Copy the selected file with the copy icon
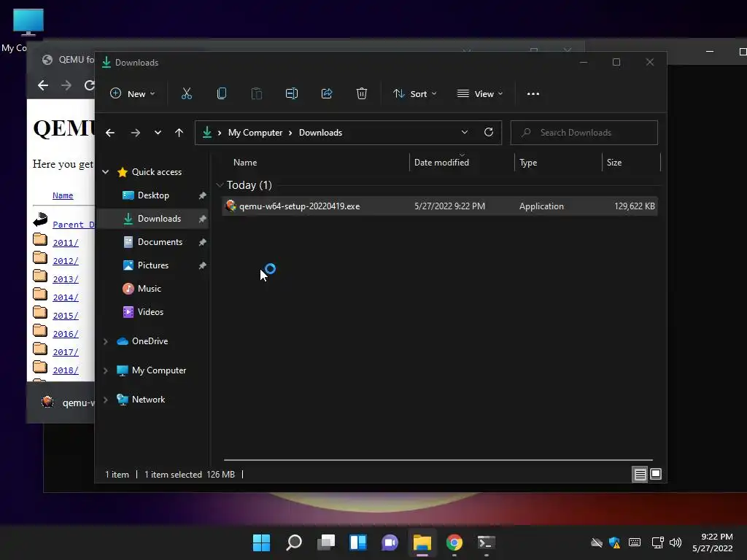Viewport: 747px width, 560px height. 222,94
